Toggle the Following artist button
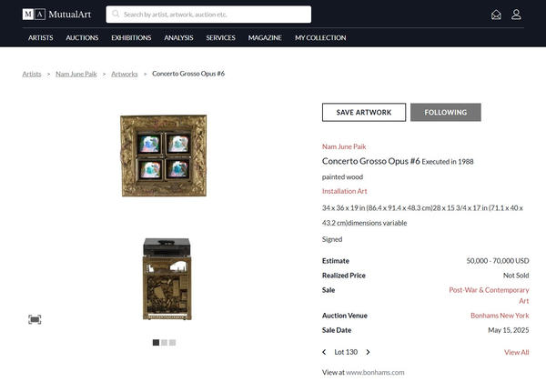This screenshot has width=546, height=392. click(x=445, y=112)
